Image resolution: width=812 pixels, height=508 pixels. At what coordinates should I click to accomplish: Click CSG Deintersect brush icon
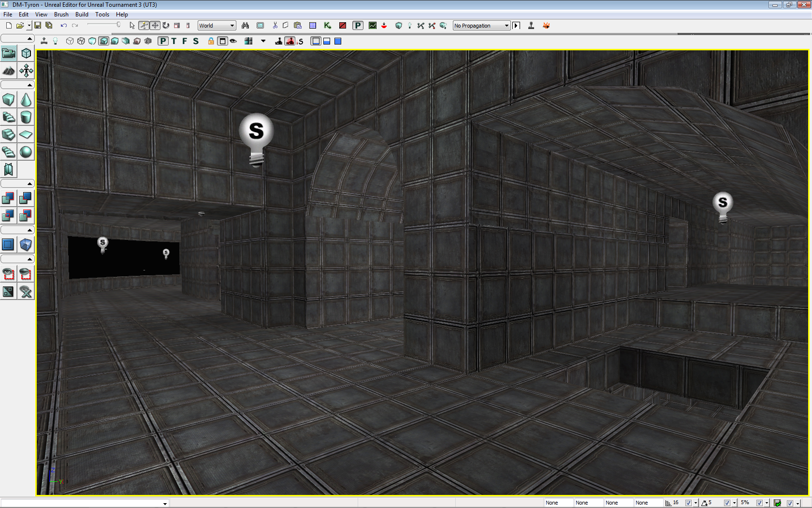[26, 215]
